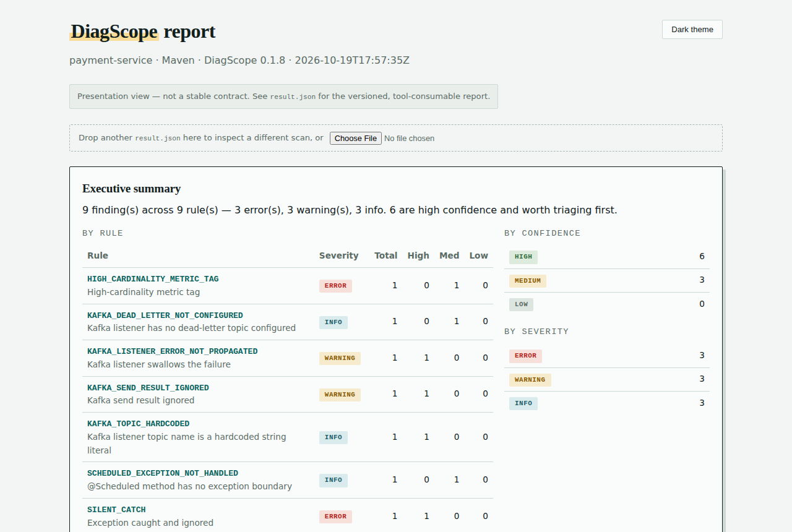Click the BY RULE section label
Image resolution: width=792 pixels, height=532 pixels.
coord(103,233)
